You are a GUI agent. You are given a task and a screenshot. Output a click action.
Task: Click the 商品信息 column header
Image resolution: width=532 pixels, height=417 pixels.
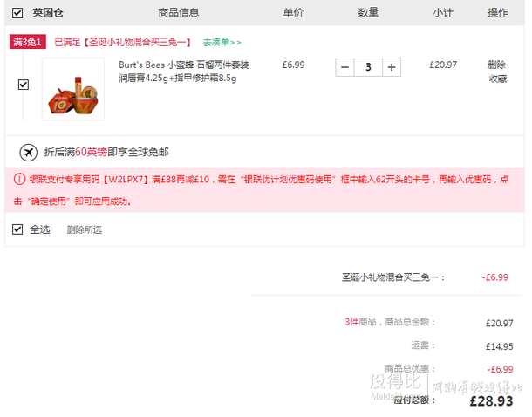click(179, 13)
